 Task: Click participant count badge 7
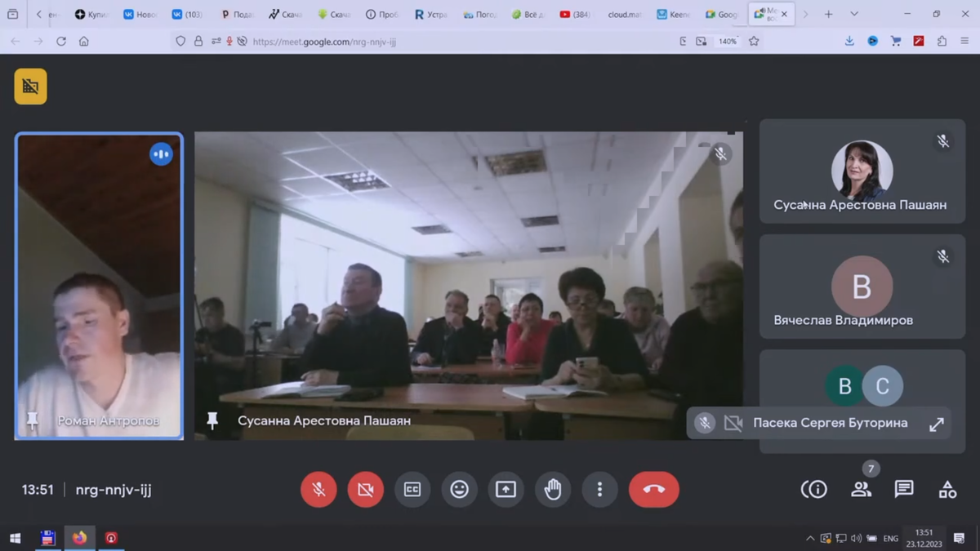(871, 469)
